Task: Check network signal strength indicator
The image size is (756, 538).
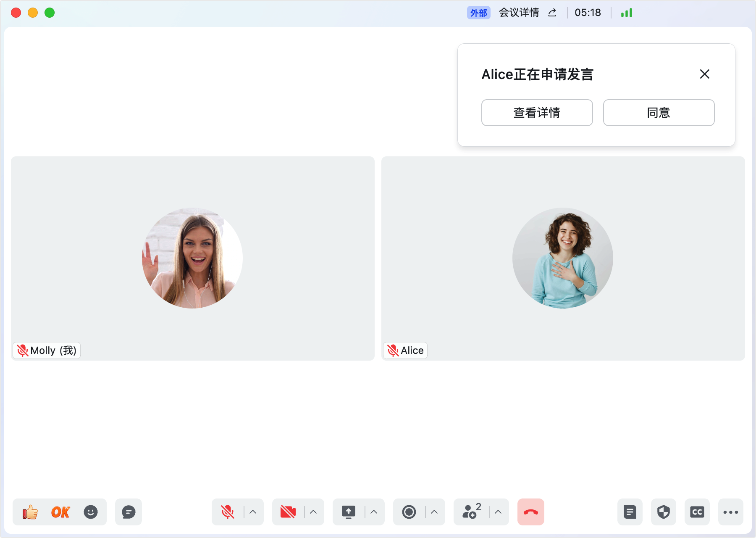Action: [627, 13]
